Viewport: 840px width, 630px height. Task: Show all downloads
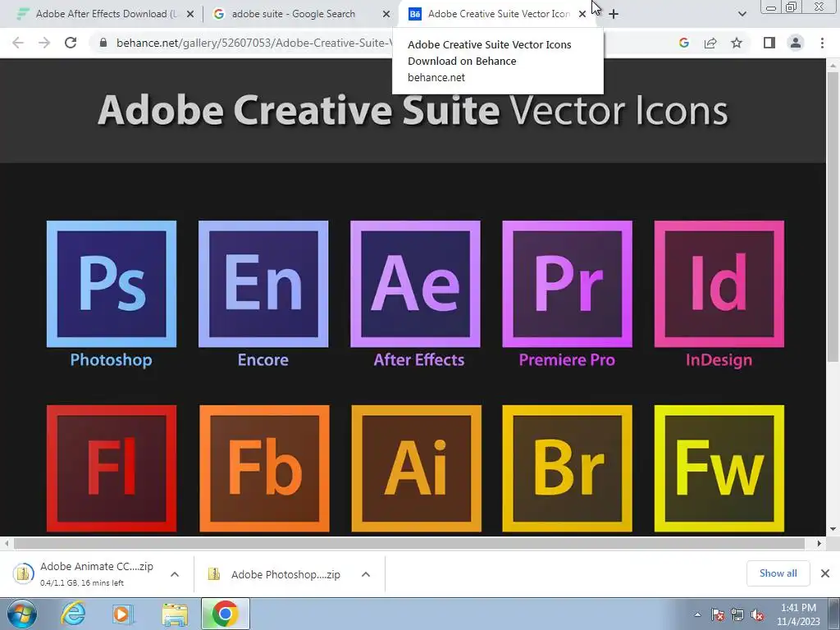pos(778,573)
